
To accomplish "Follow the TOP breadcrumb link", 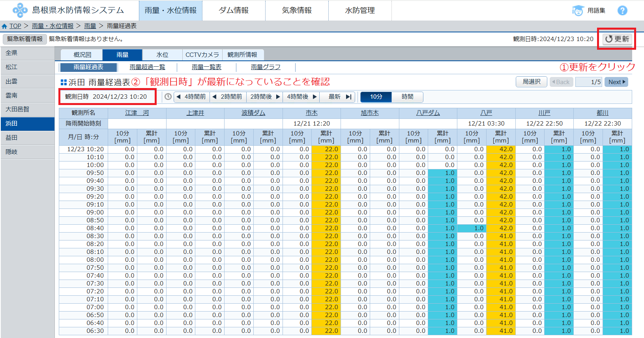I will (15, 26).
